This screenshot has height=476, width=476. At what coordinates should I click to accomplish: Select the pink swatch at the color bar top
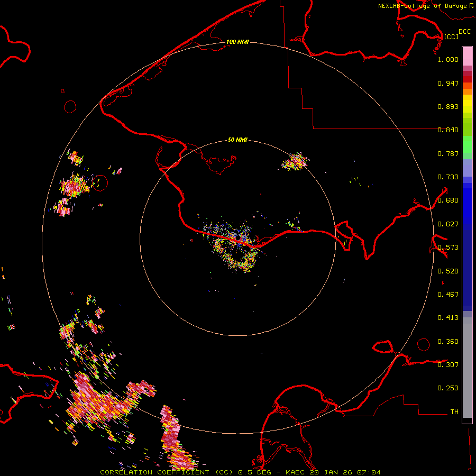click(x=467, y=56)
